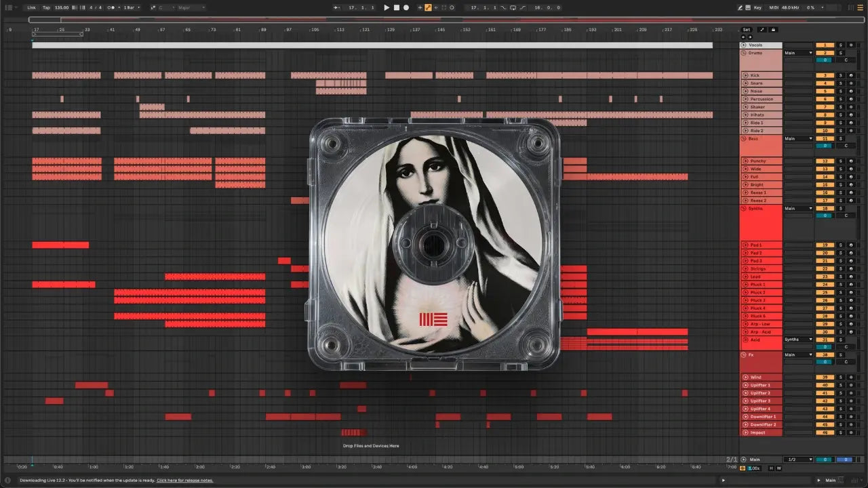Screen dimensions: 868x488
Task: Toggle the Loop switch in transport
Action: pos(513,7)
